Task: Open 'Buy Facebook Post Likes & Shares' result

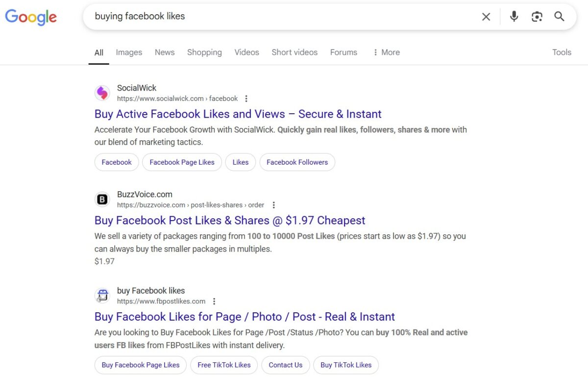Action: 230,221
